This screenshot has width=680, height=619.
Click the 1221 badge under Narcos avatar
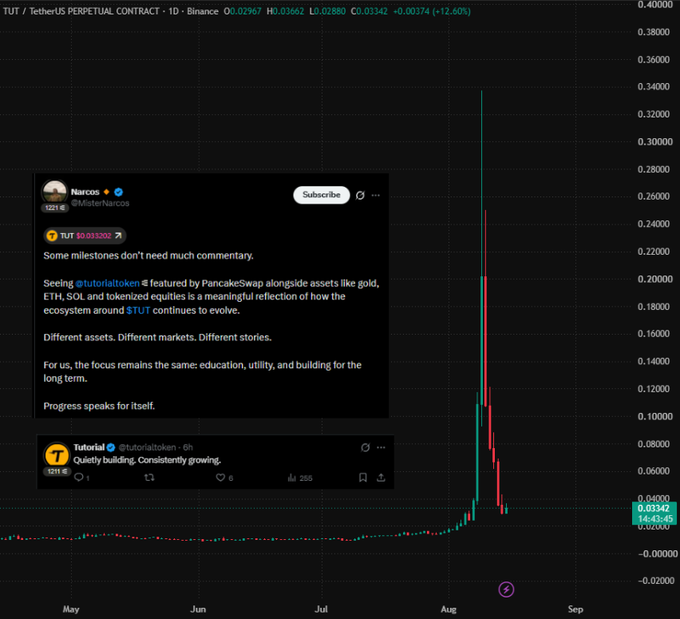pyautogui.click(x=55, y=208)
